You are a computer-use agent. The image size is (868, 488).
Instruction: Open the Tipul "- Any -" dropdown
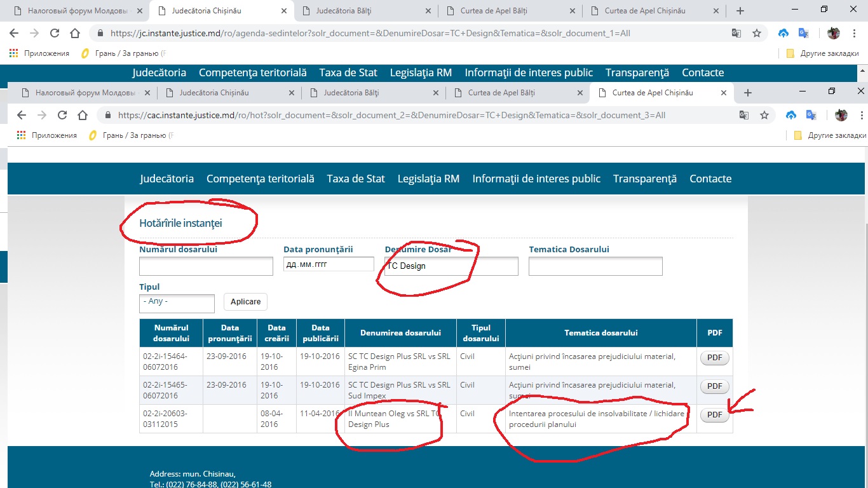(177, 303)
